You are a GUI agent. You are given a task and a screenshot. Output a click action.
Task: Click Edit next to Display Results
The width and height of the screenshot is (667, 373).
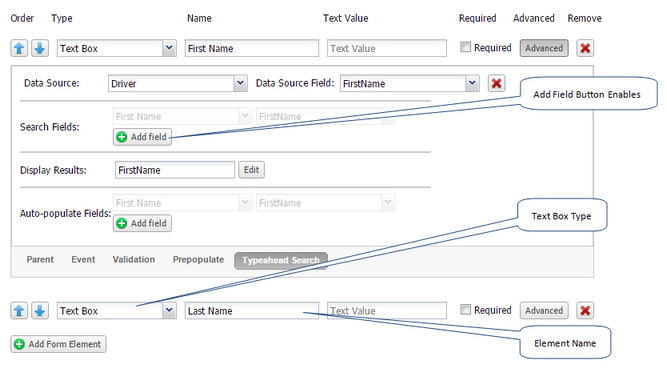point(251,170)
